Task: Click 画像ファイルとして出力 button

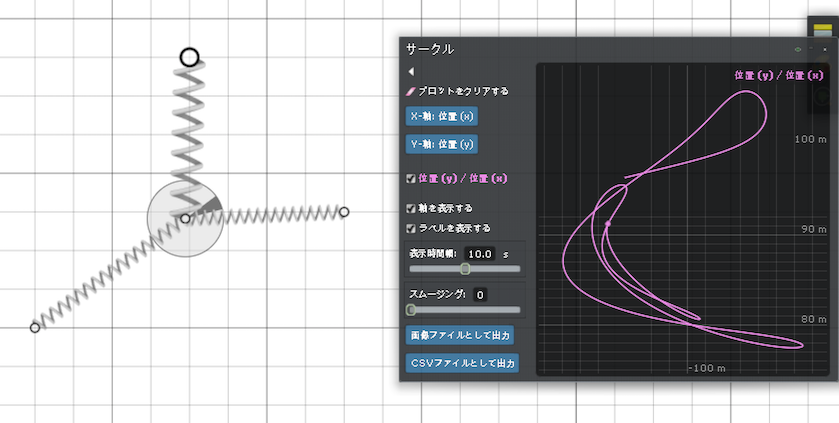Action: point(460,335)
